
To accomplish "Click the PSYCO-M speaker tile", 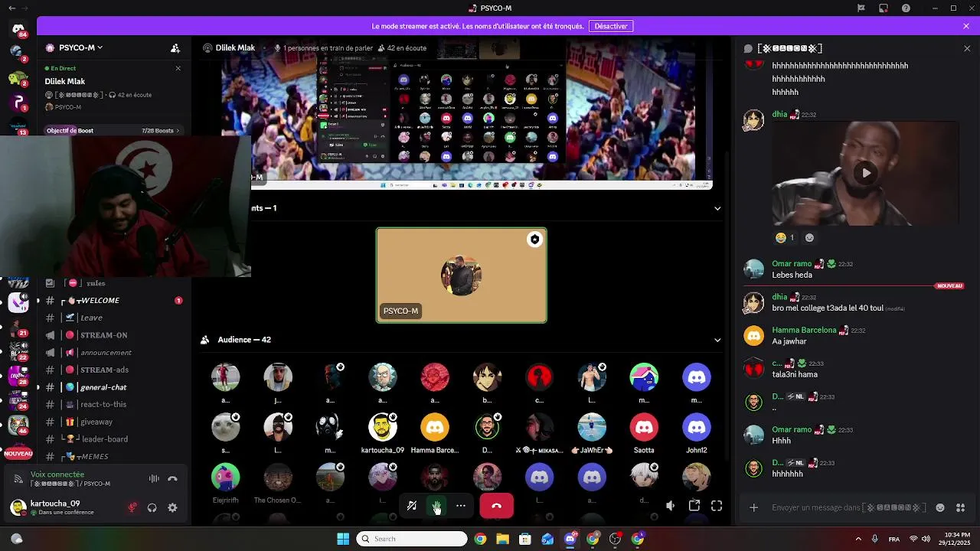I will 462,275.
